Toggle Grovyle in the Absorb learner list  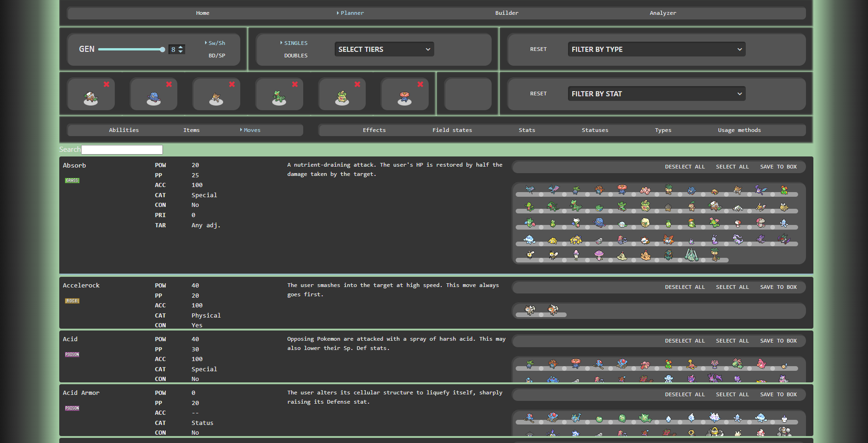coord(553,206)
